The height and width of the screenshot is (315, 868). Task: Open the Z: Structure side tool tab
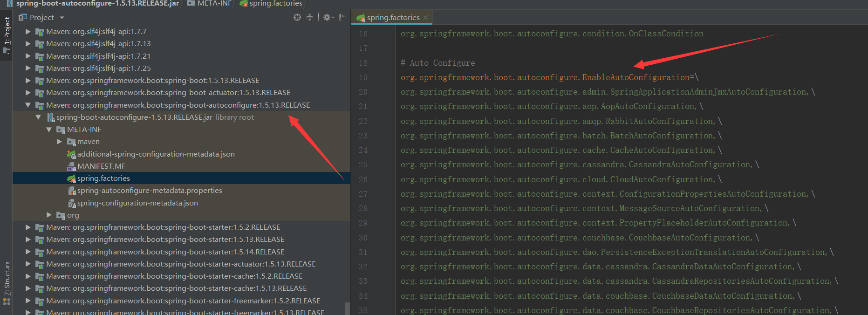(x=7, y=283)
